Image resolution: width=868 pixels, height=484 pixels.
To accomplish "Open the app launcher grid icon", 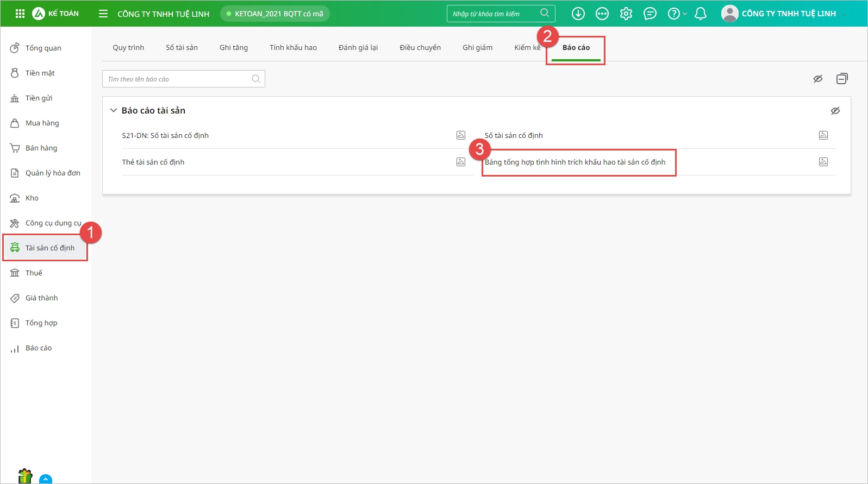I will (x=20, y=14).
